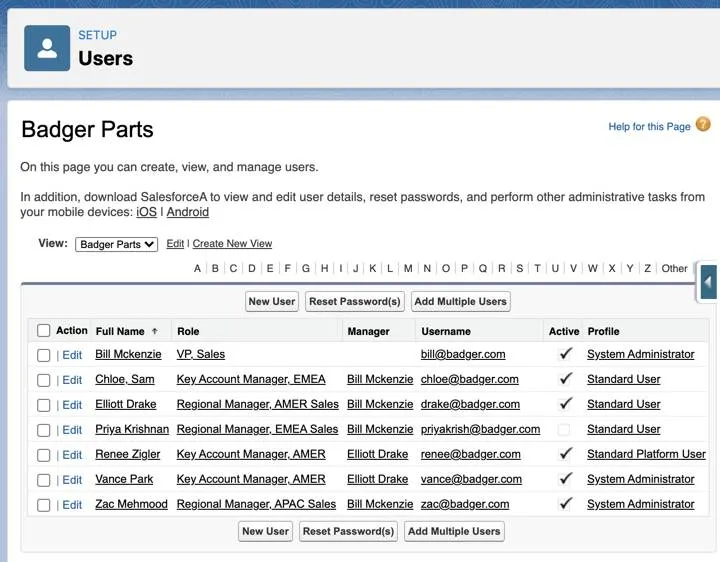Click the Active column header
The image size is (720, 562).
564,331
